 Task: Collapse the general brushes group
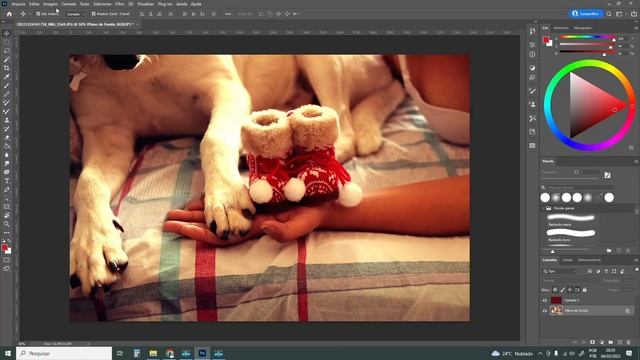(x=543, y=208)
